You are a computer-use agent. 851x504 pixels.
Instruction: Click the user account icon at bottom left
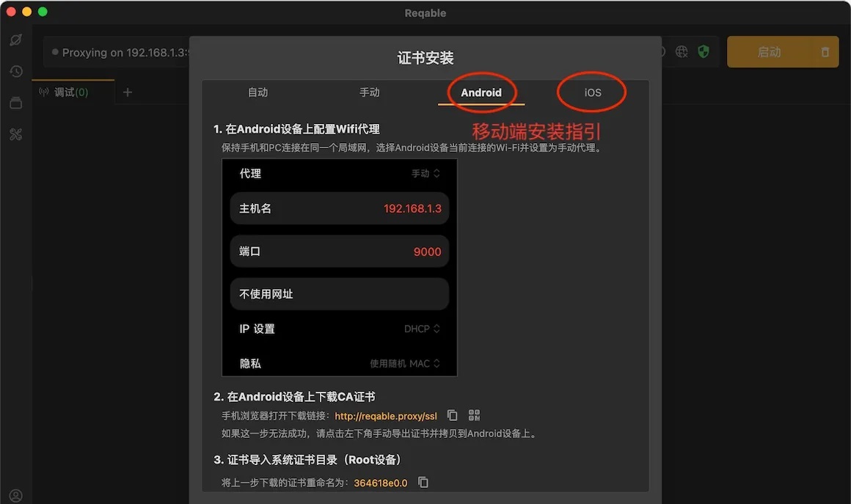15,495
